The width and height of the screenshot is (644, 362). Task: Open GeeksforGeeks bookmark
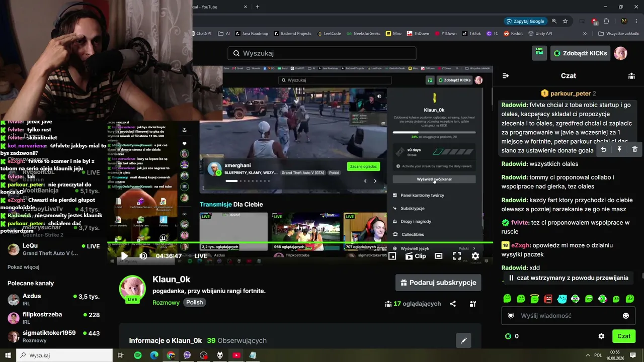[x=363, y=34]
